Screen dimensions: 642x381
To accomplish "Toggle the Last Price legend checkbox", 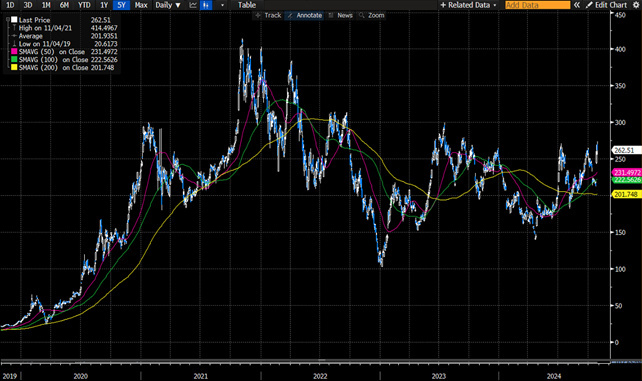I will (x=14, y=20).
